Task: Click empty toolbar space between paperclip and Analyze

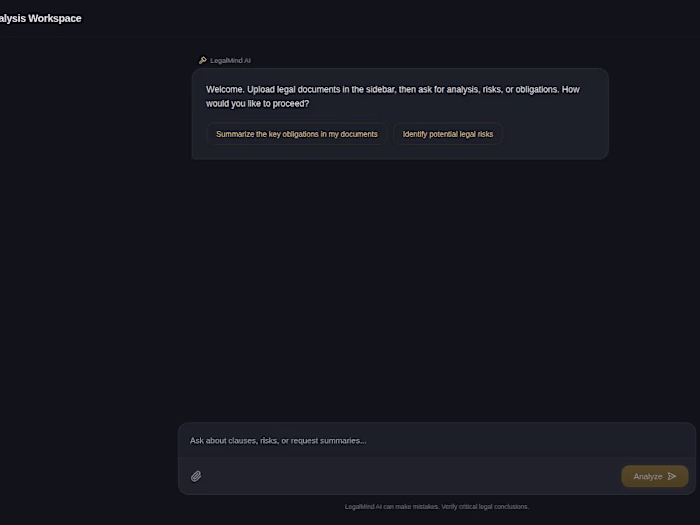Action: [411, 476]
